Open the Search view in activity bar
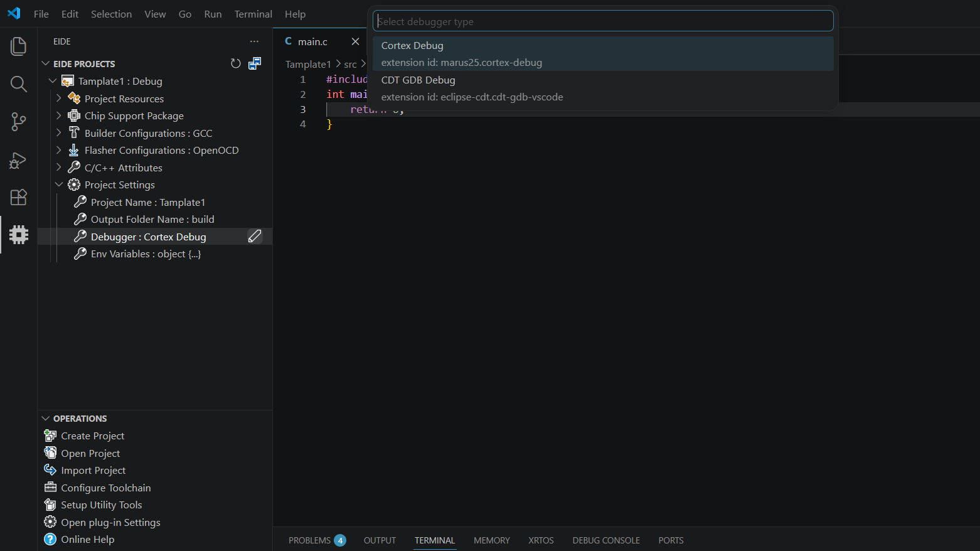 (19, 84)
